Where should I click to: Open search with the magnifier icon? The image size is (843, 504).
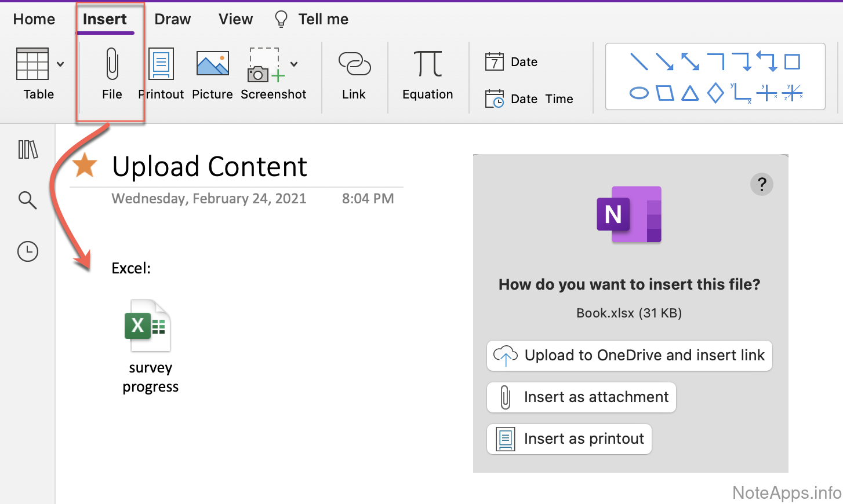point(27,200)
